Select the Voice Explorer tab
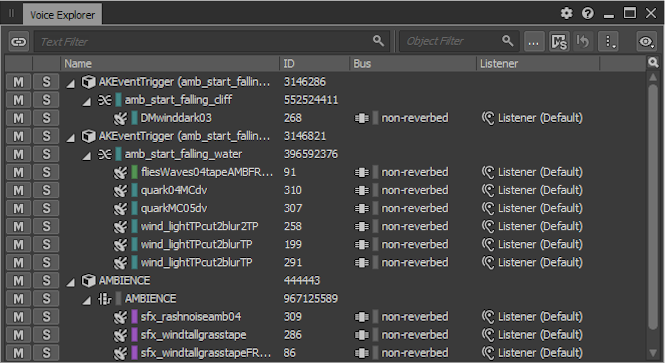Screen dimensions: 665x363 coord(62,15)
